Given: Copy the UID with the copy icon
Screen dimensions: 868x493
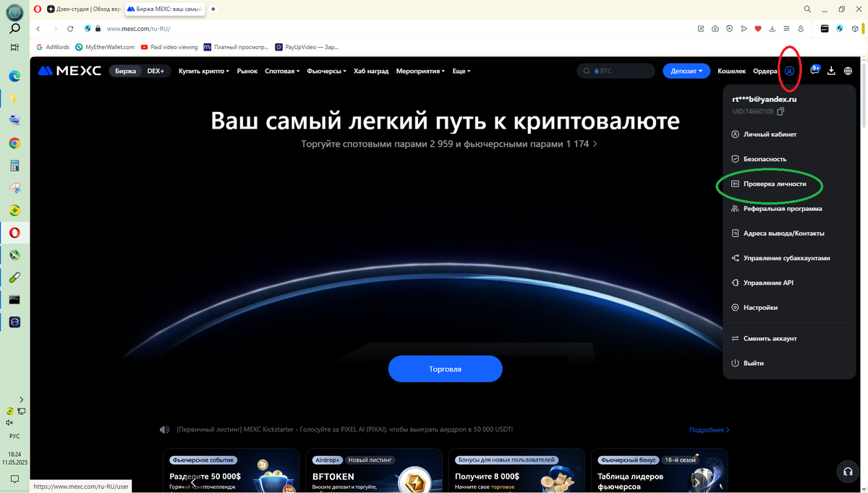Looking at the screenshot, I should point(780,112).
